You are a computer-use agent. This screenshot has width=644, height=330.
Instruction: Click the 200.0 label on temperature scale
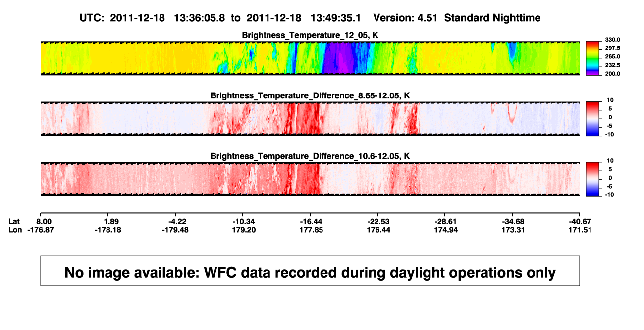click(612, 73)
